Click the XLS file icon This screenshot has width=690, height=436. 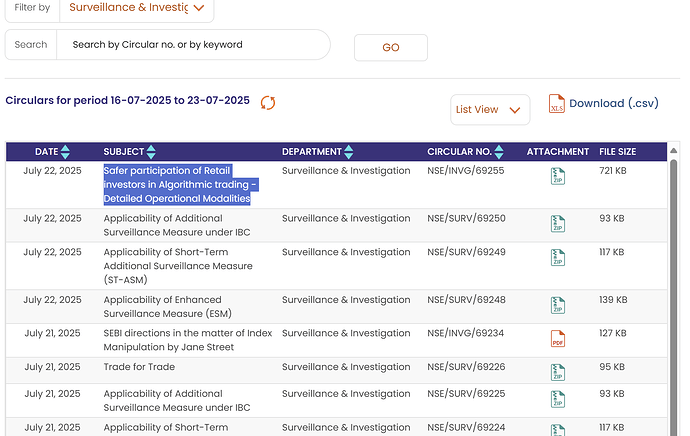click(557, 104)
